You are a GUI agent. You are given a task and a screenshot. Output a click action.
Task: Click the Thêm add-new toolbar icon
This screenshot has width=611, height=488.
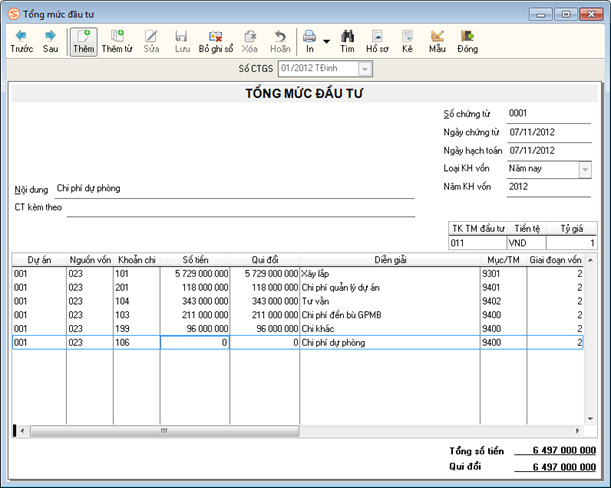(x=84, y=42)
